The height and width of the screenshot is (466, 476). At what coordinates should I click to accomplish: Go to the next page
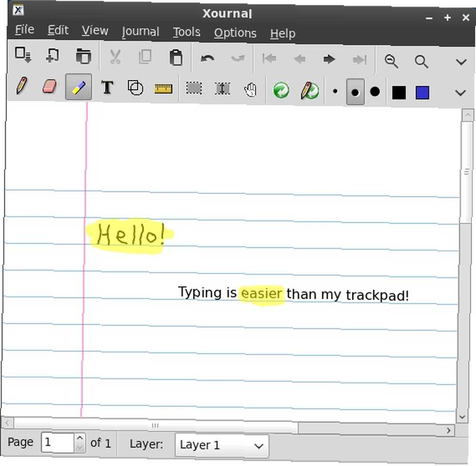tap(329, 59)
